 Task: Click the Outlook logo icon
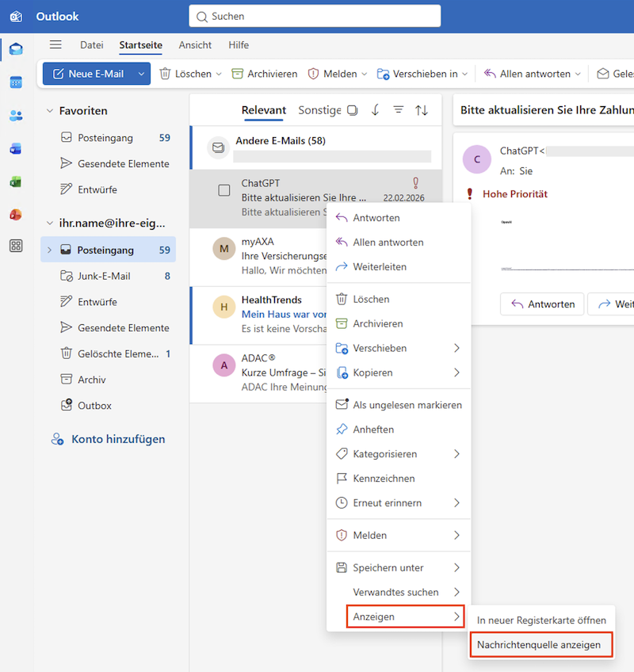click(x=16, y=17)
